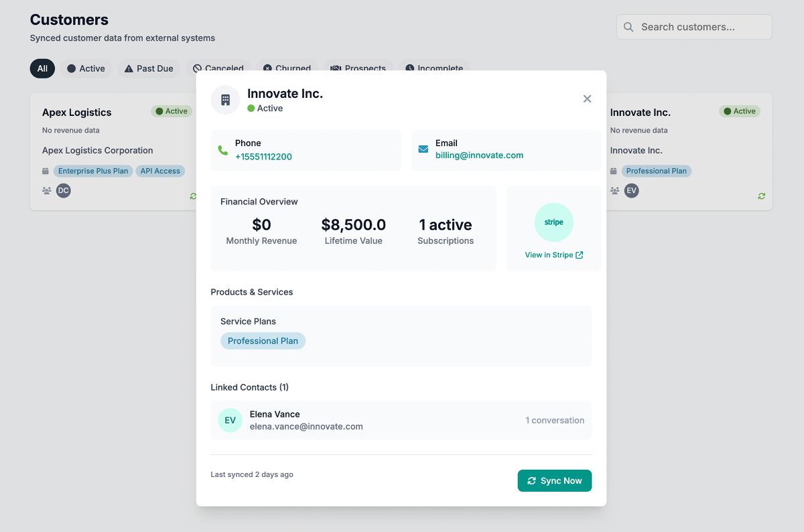Click the EV avatar for Elena Vance in dialog

coord(230,420)
